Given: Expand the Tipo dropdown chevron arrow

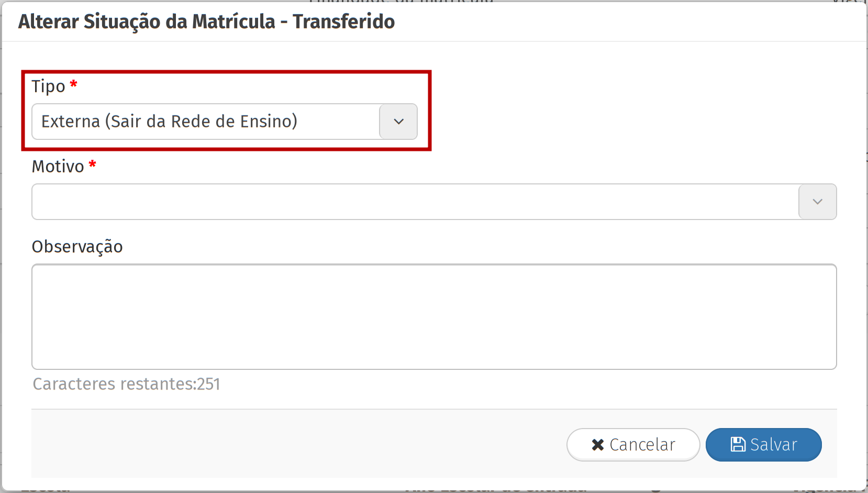Looking at the screenshot, I should pos(398,122).
